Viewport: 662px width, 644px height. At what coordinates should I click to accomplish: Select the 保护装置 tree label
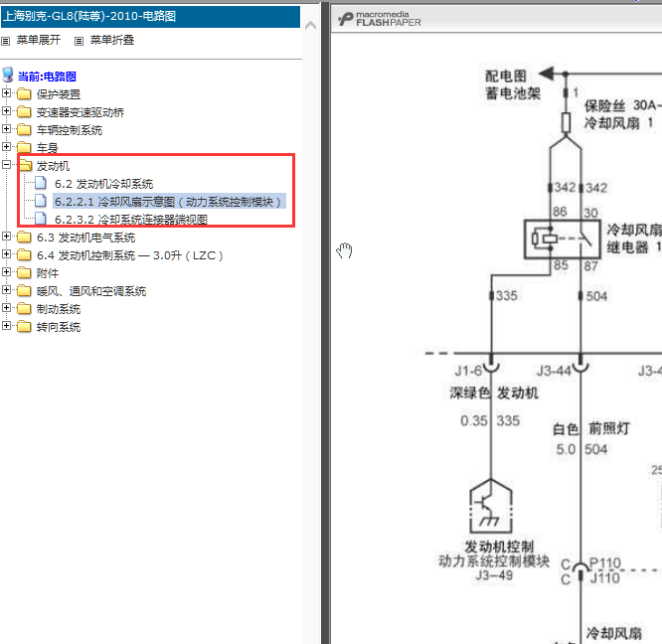(59, 94)
